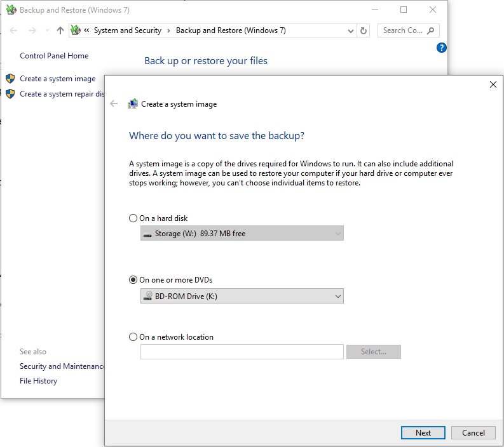The height and width of the screenshot is (447, 504).
Task: Refresh the Backup and Restore window
Action: point(363,30)
